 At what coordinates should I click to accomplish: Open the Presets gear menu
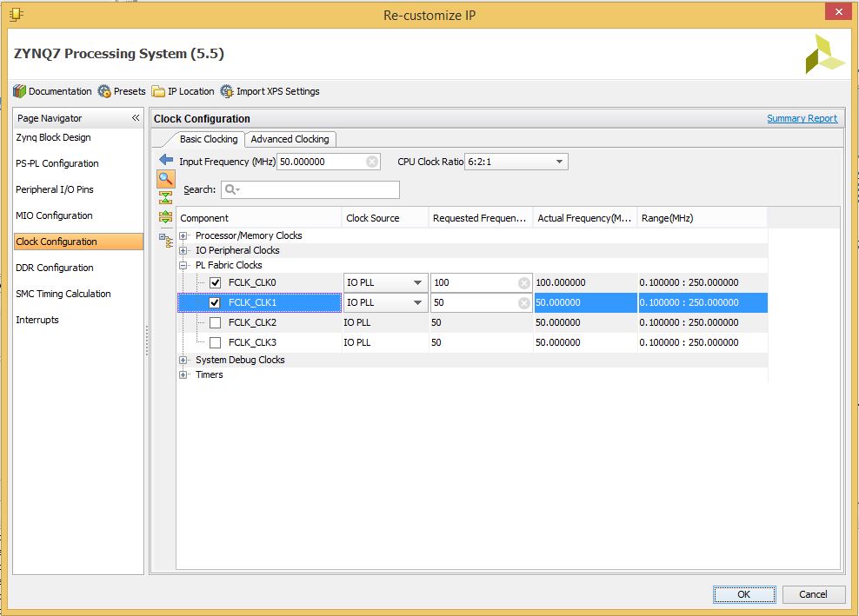click(x=122, y=91)
